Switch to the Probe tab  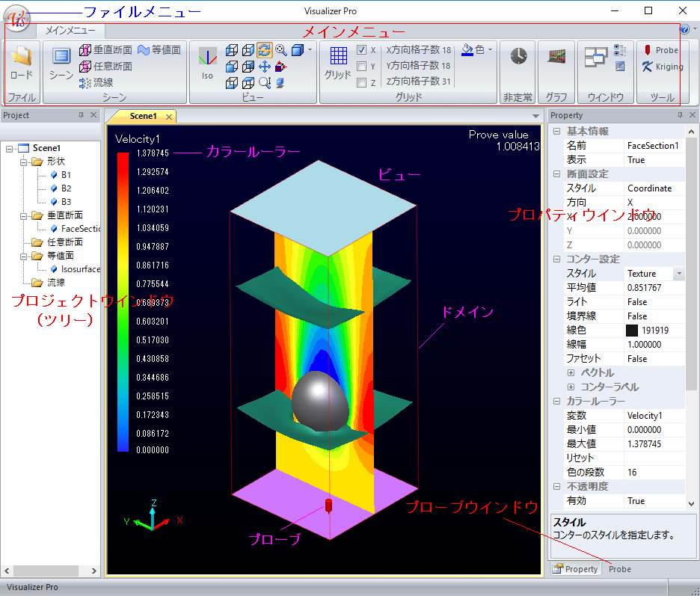[619, 569]
